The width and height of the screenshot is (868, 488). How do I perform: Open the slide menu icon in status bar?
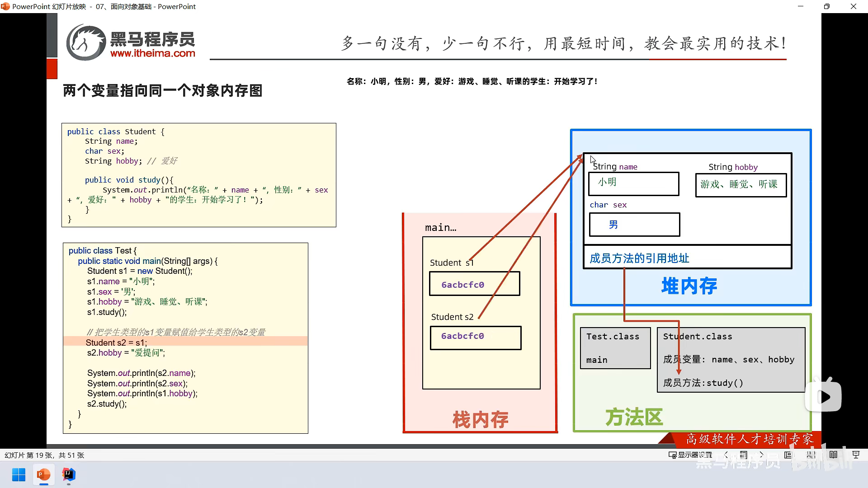point(744,455)
